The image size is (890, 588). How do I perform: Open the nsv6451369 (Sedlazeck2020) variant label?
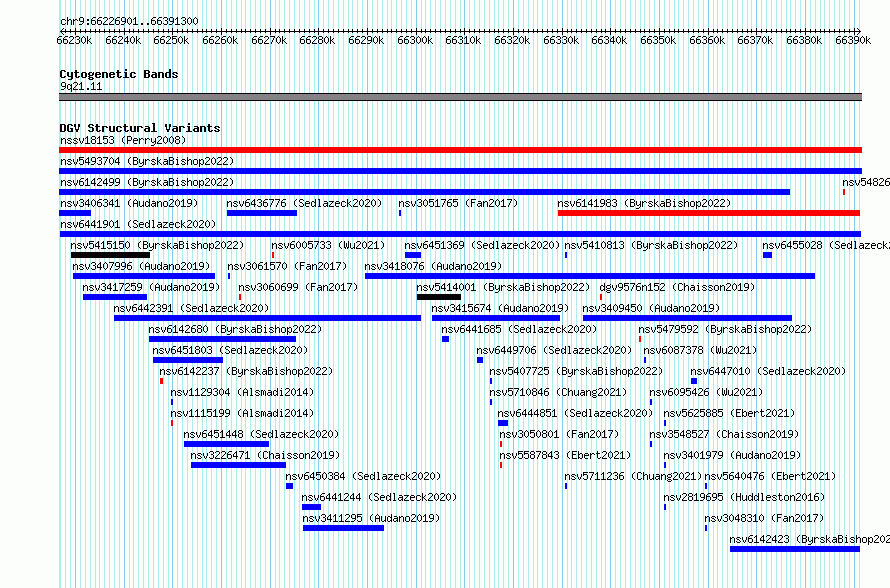click(x=482, y=245)
